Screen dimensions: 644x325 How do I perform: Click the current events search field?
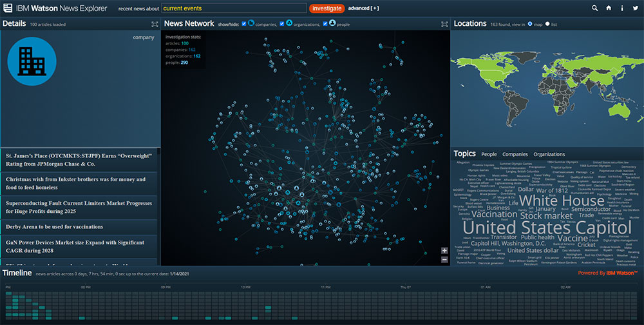click(234, 8)
